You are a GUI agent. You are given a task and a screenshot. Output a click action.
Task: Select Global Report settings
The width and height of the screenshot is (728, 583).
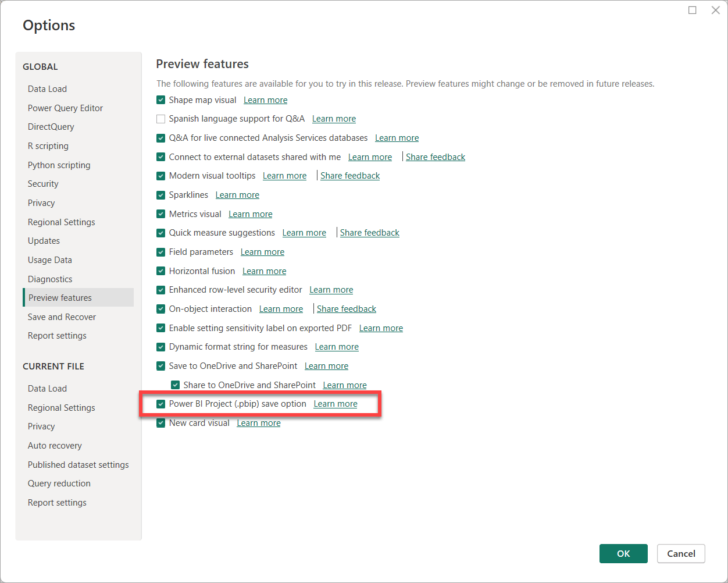57,336
